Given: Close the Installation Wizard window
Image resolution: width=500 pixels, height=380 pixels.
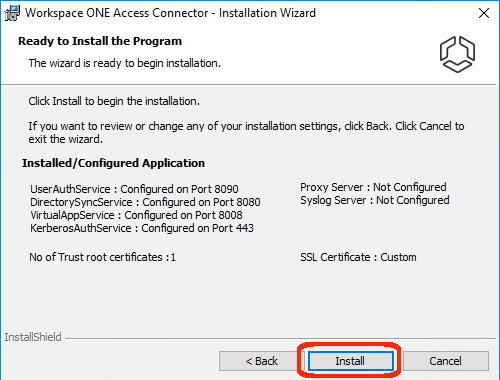Looking at the screenshot, I should point(484,13).
